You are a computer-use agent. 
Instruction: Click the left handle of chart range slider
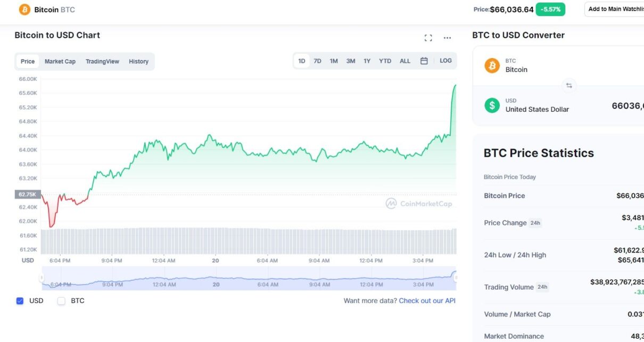tap(42, 278)
